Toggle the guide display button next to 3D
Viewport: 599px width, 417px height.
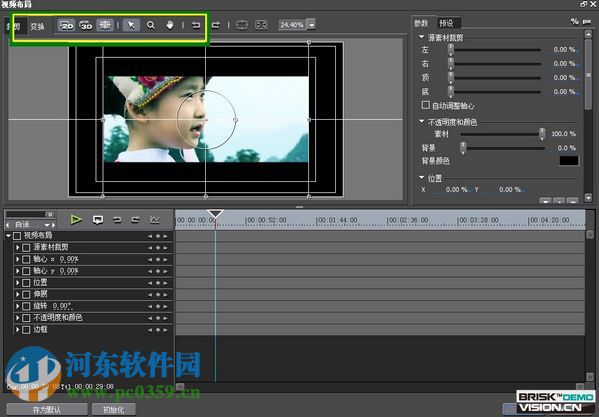pos(105,25)
